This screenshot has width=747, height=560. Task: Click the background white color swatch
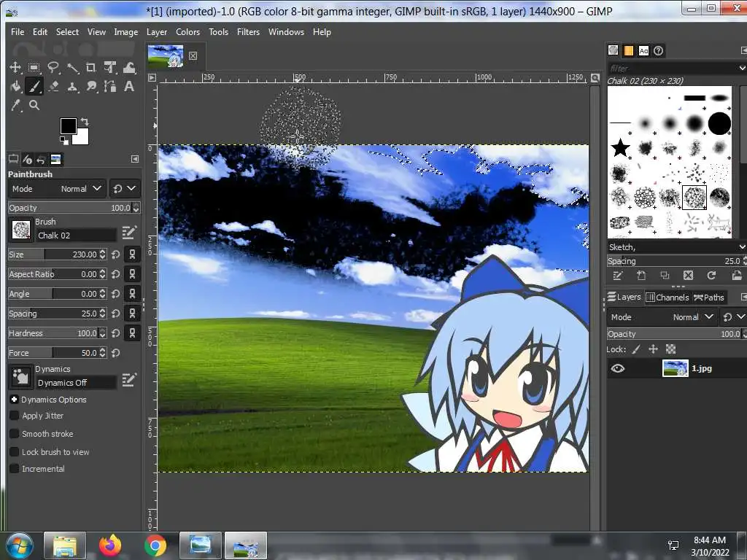coord(82,138)
